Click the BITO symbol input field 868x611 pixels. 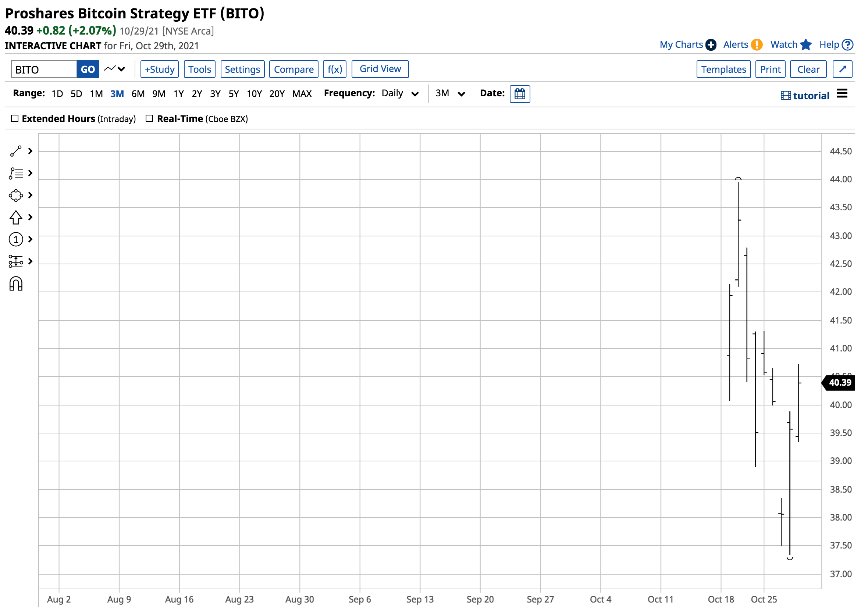44,69
